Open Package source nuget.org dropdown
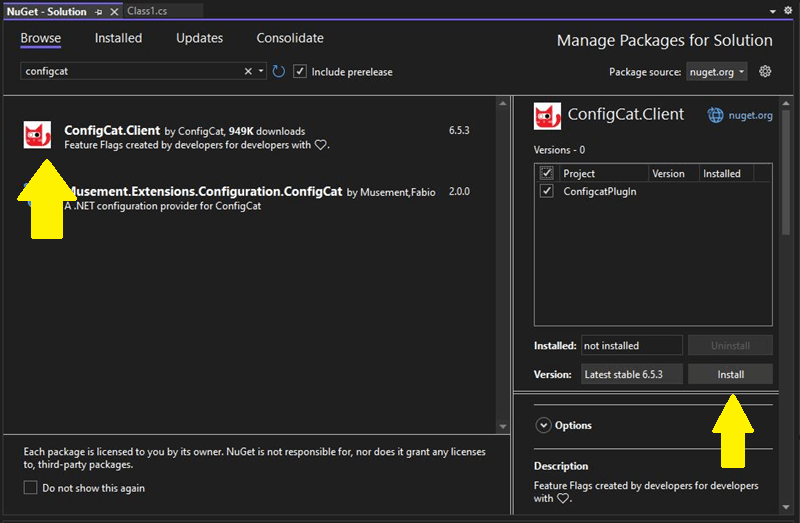This screenshot has height=523, width=800. click(x=716, y=72)
